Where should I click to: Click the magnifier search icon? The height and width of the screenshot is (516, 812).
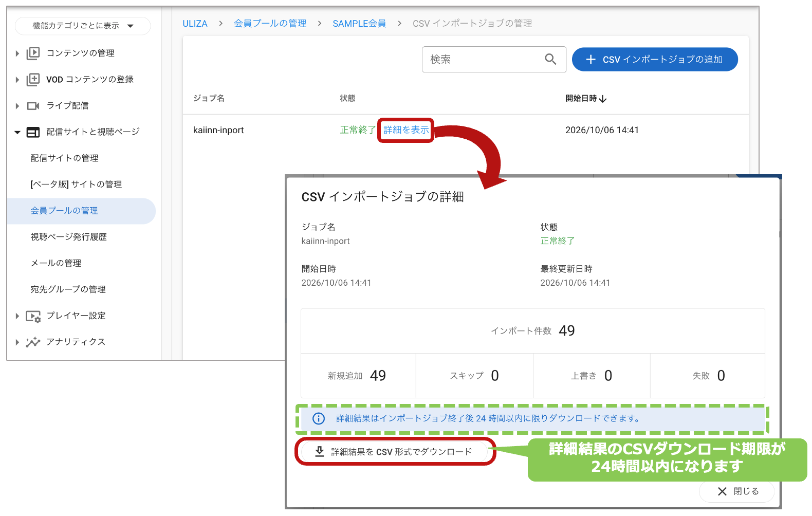(550, 60)
